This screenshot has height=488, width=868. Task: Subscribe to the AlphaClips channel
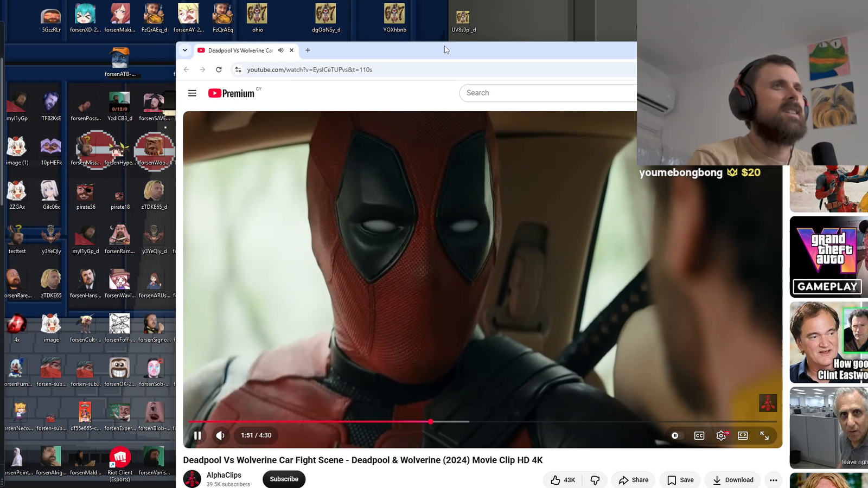(x=284, y=479)
